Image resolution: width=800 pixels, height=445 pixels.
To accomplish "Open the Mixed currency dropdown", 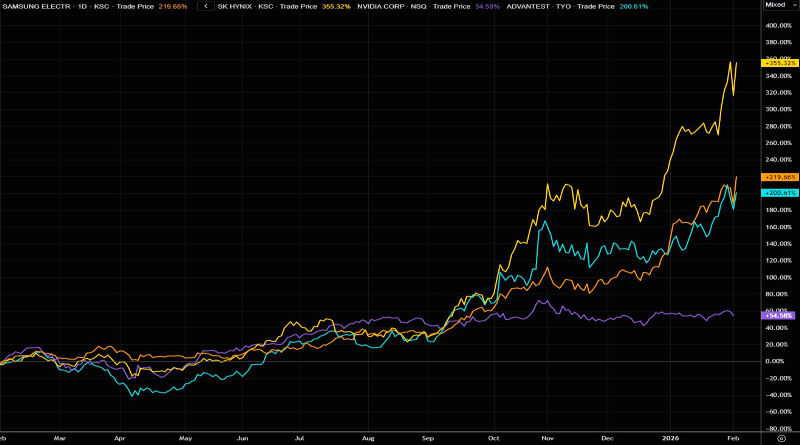I will click(x=776, y=5).
